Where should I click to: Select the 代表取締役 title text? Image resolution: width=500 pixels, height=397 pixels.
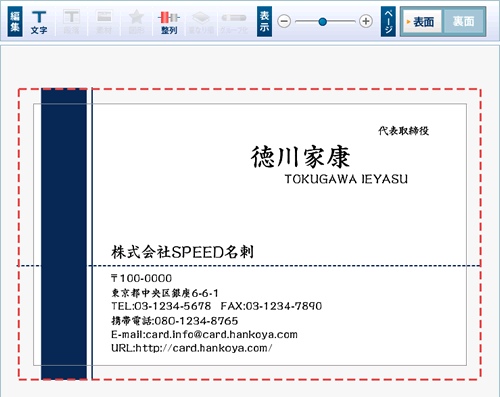click(403, 131)
